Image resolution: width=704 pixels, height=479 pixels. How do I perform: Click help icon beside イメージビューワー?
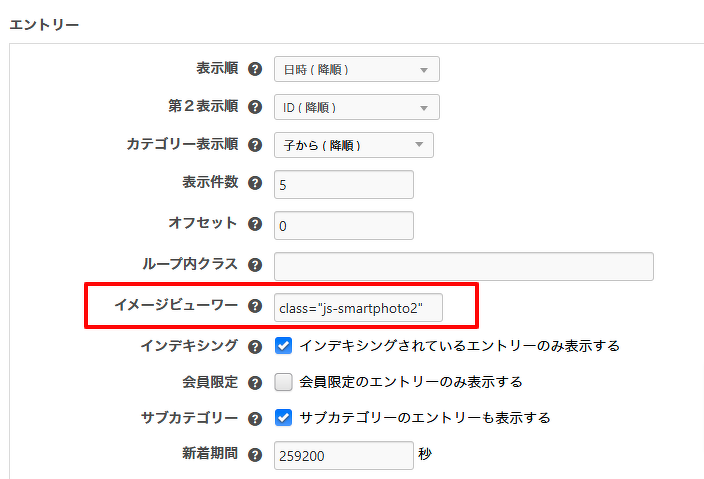point(255,307)
